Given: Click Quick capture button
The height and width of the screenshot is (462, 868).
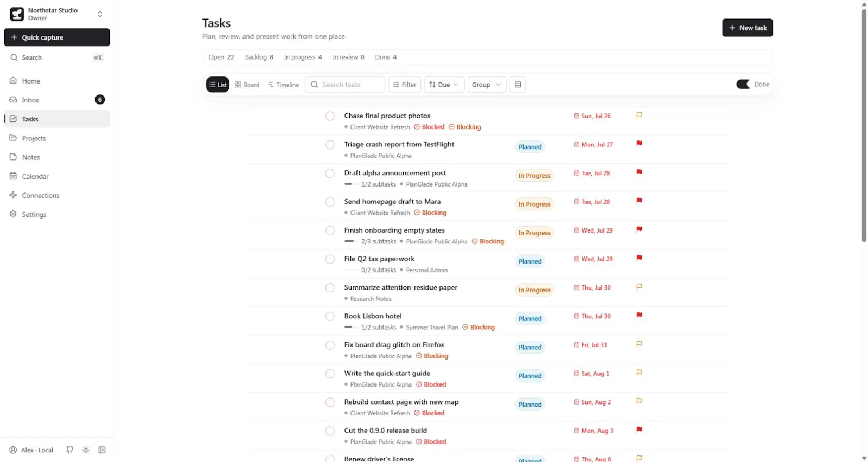Looking at the screenshot, I should [x=57, y=37].
